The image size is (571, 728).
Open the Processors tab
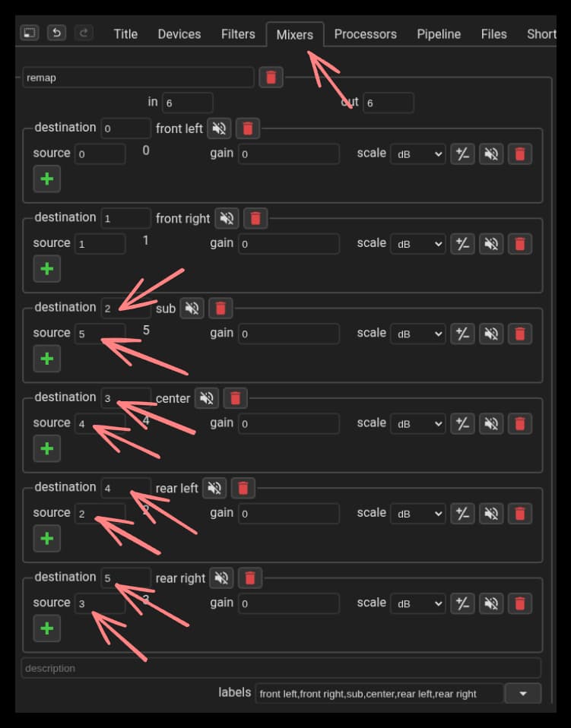[x=365, y=34]
